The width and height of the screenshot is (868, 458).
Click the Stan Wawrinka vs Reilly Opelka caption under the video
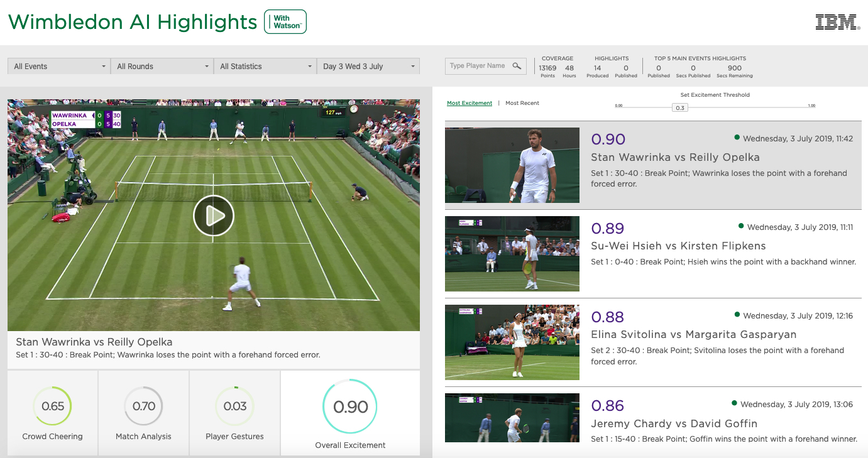[94, 342]
